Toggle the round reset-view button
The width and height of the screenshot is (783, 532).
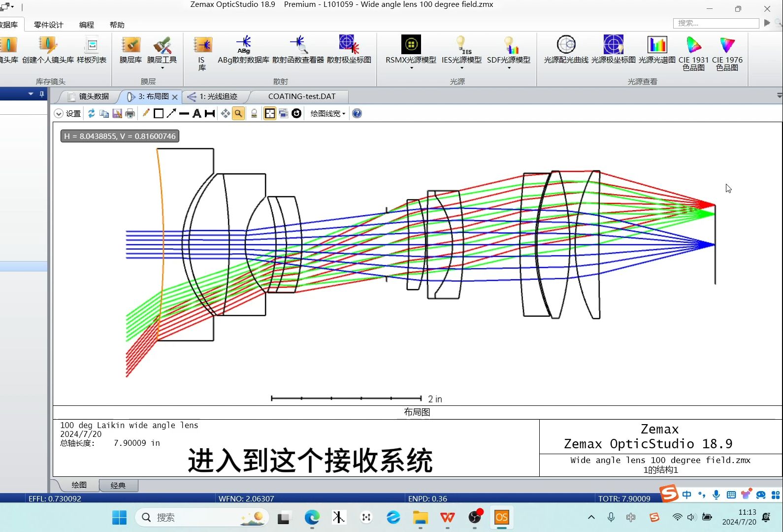tap(296, 113)
